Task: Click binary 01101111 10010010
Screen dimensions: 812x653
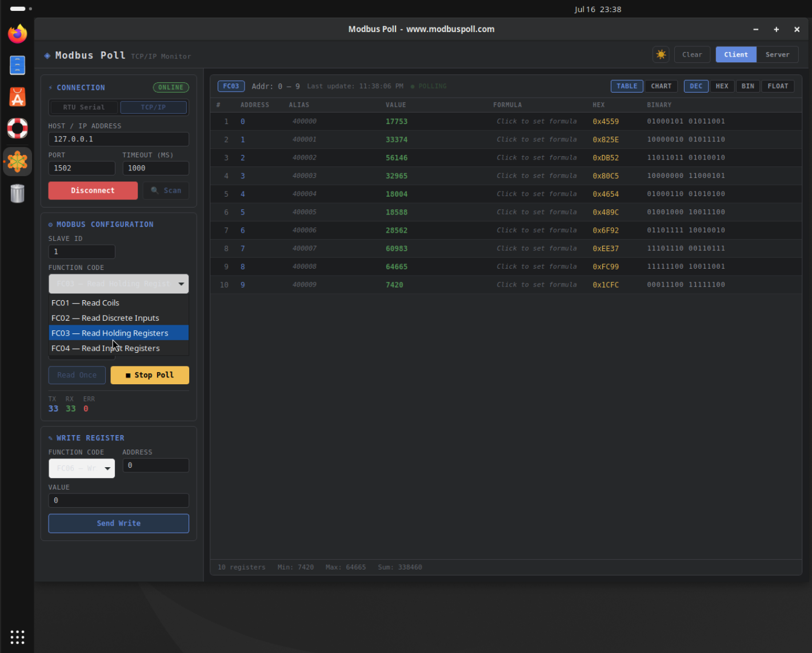Action: (x=686, y=230)
